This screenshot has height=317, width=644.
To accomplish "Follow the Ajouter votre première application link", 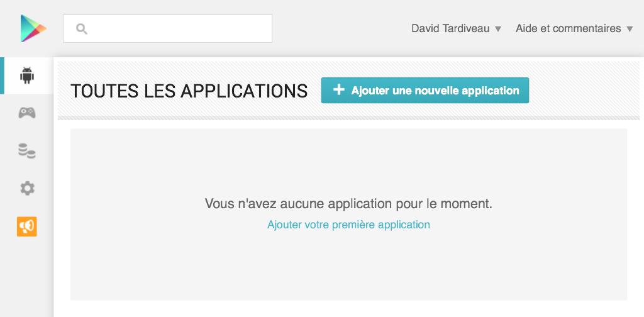I will click(x=348, y=225).
